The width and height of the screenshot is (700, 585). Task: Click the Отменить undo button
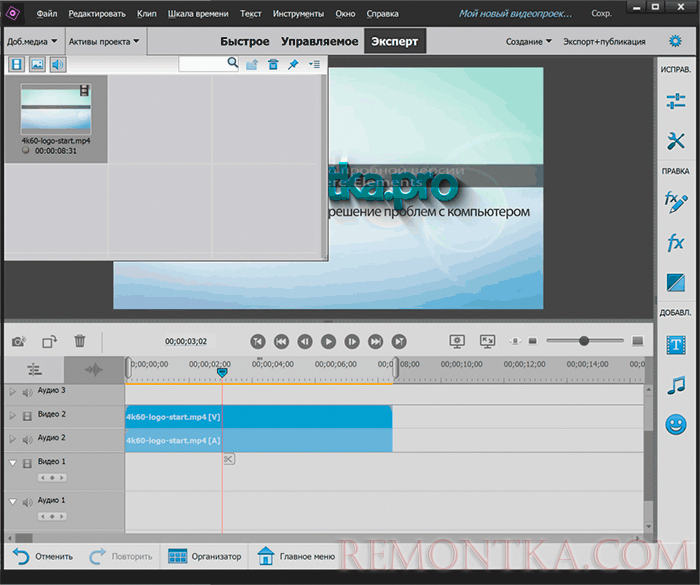43,557
